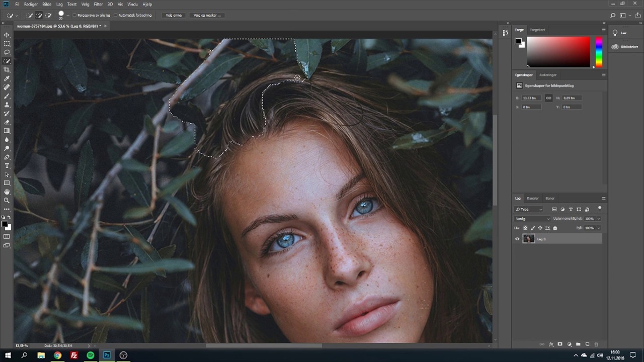Click 'Velg og masker ...' button
Viewport: 644px width, 362px height.
pyautogui.click(x=207, y=15)
